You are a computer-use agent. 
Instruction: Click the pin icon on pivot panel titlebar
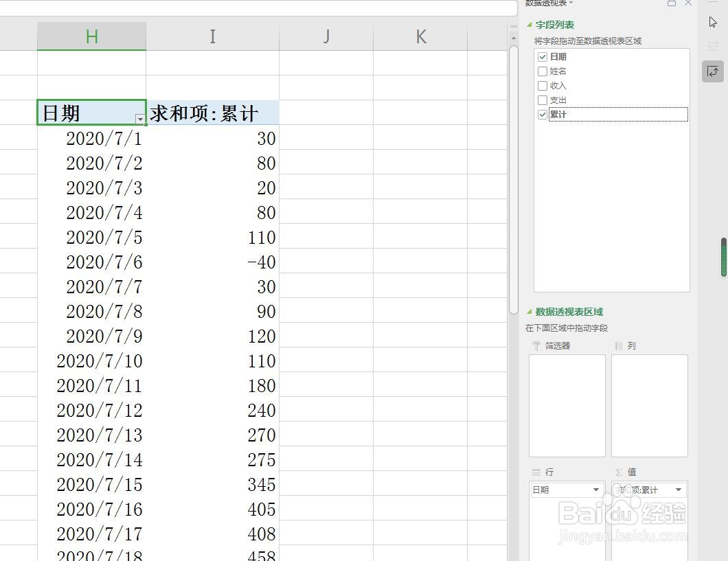click(671, 5)
